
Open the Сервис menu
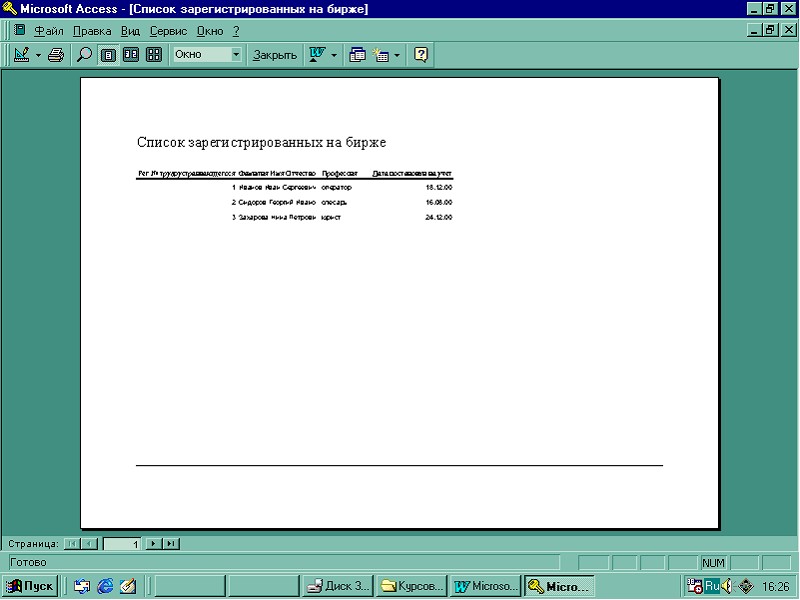(168, 31)
